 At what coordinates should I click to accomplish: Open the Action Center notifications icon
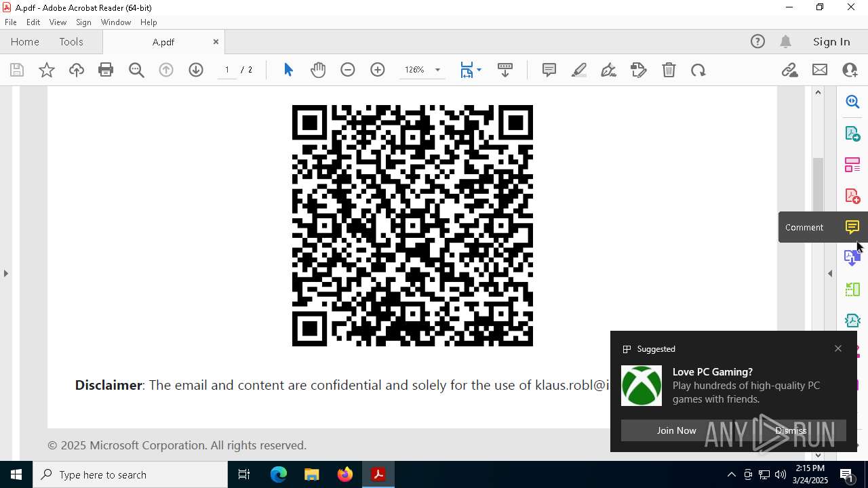coord(847,474)
